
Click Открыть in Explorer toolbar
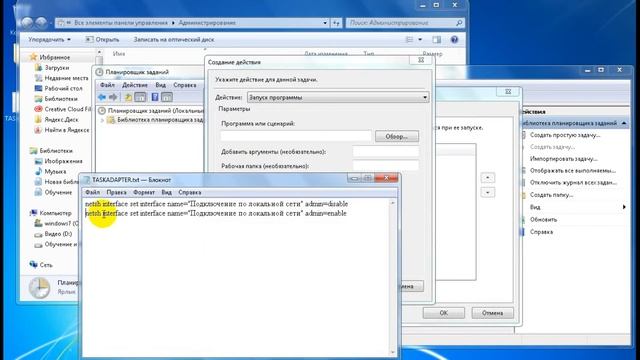click(x=103, y=40)
